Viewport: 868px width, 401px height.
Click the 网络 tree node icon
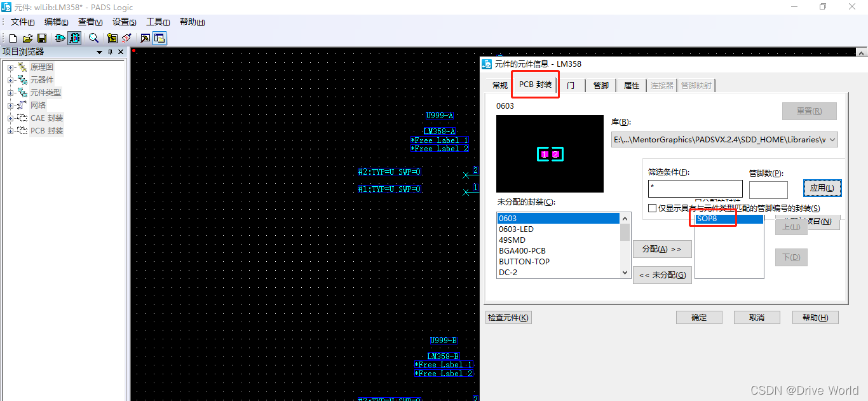22,105
